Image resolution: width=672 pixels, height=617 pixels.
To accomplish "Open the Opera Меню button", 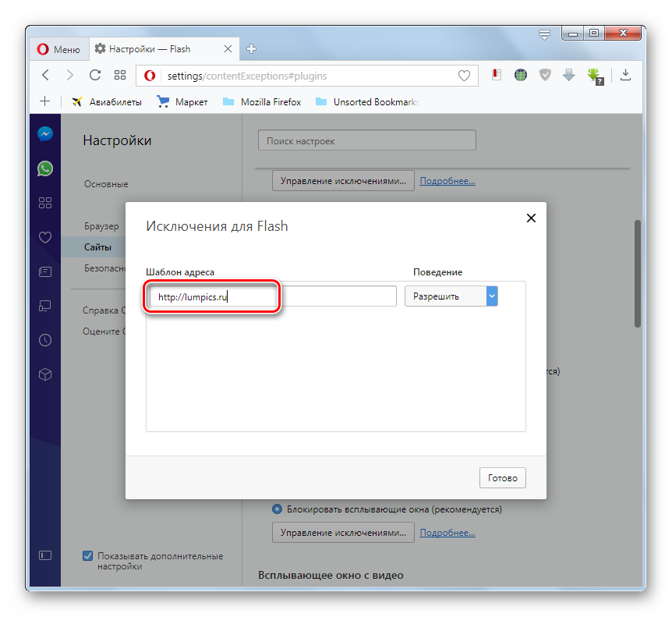I will coord(58,49).
